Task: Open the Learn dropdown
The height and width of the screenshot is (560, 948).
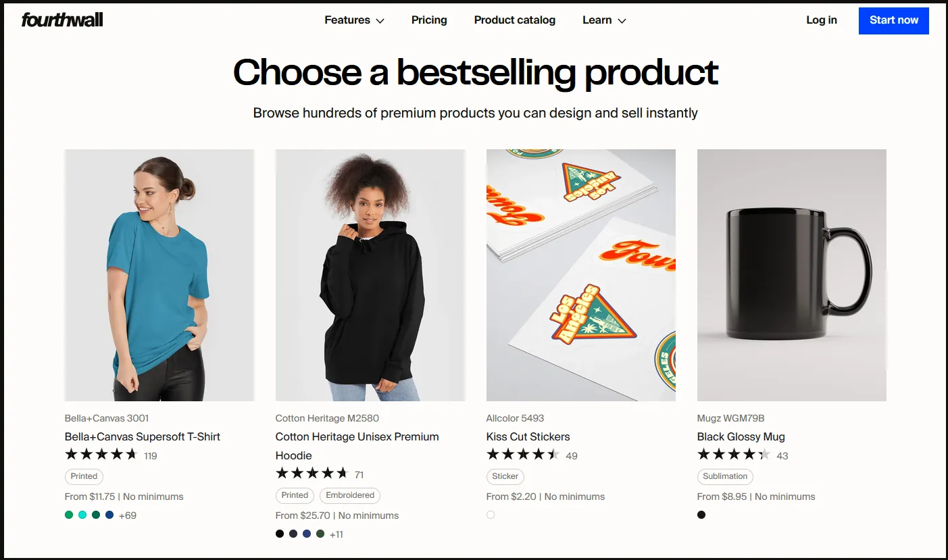Action: [603, 20]
